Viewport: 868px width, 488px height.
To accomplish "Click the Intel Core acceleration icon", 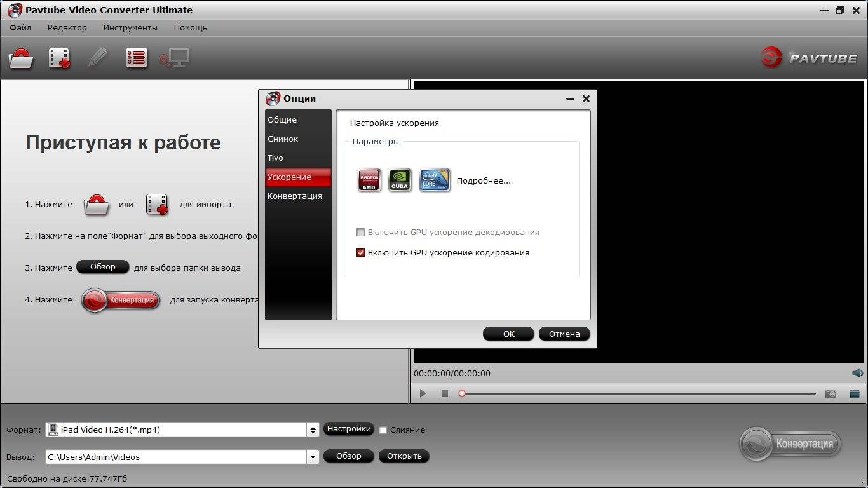I will point(435,180).
